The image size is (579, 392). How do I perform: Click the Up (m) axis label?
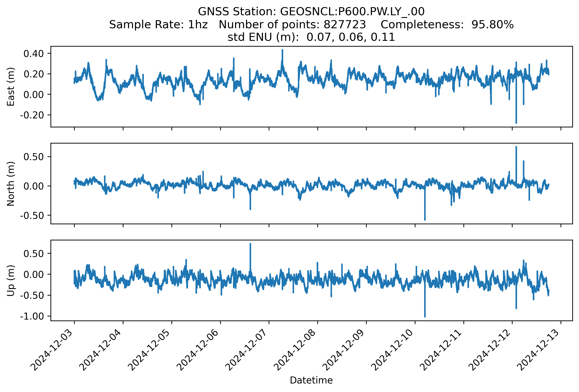11,281
